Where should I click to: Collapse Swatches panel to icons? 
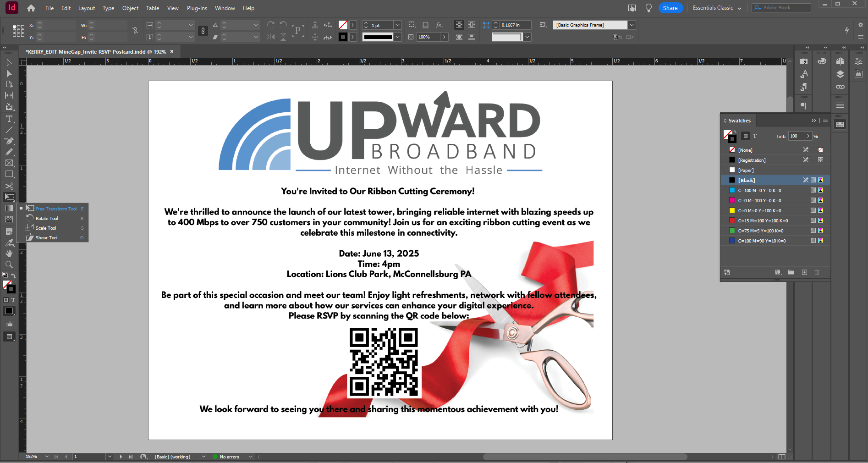[x=814, y=121]
